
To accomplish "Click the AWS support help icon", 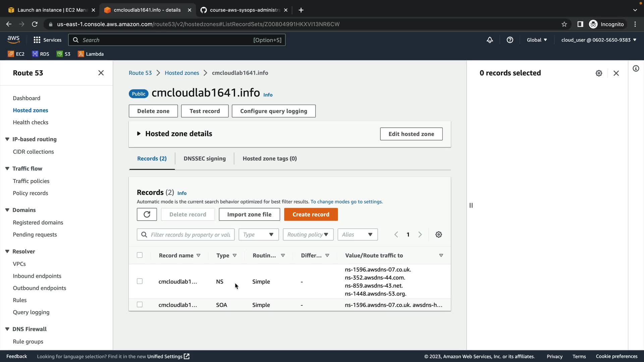I will tap(510, 40).
